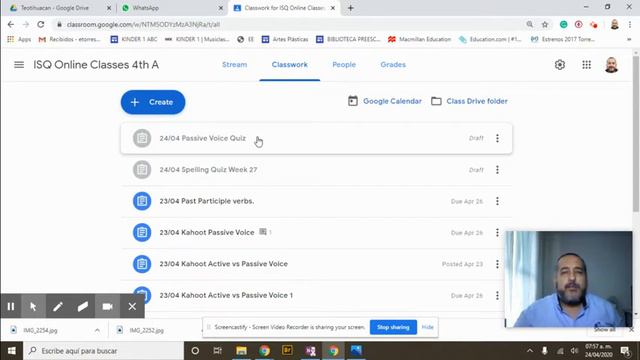The image size is (640, 360).
Task: Show hidden system tray icons
Action: tap(529, 351)
